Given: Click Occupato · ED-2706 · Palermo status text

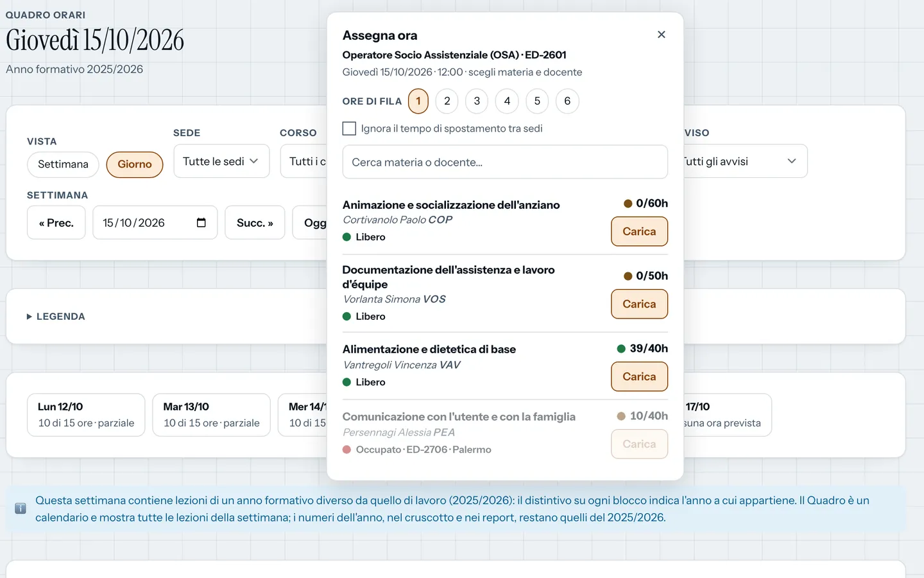Looking at the screenshot, I should point(424,450).
